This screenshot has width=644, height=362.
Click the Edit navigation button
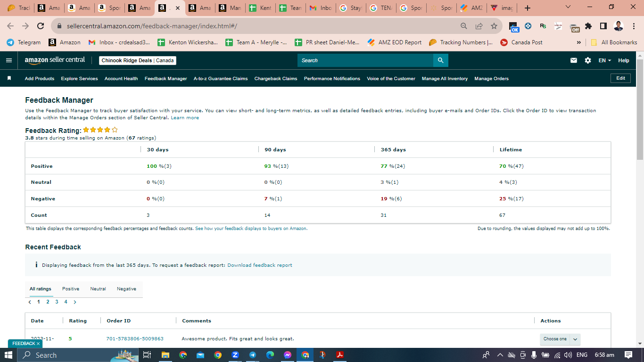tap(620, 78)
